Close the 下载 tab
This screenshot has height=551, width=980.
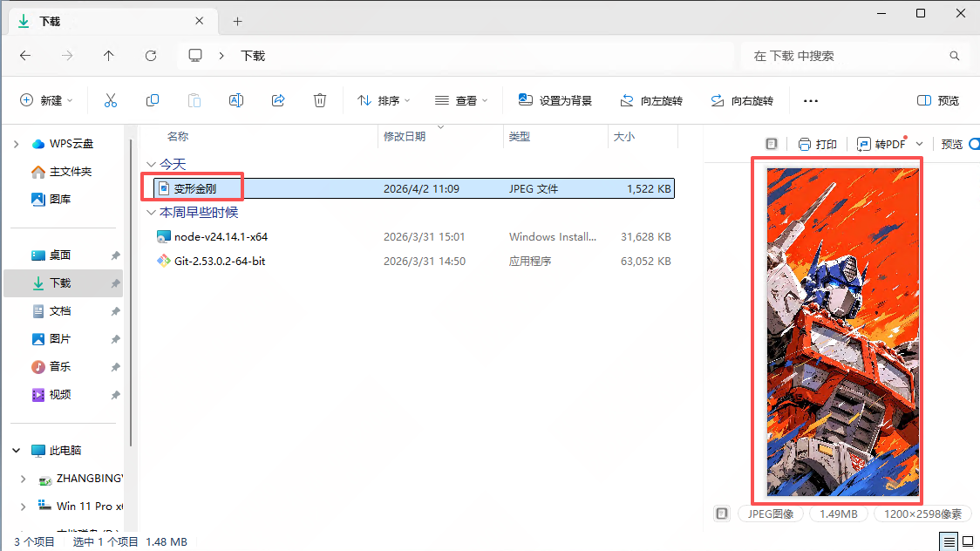200,21
